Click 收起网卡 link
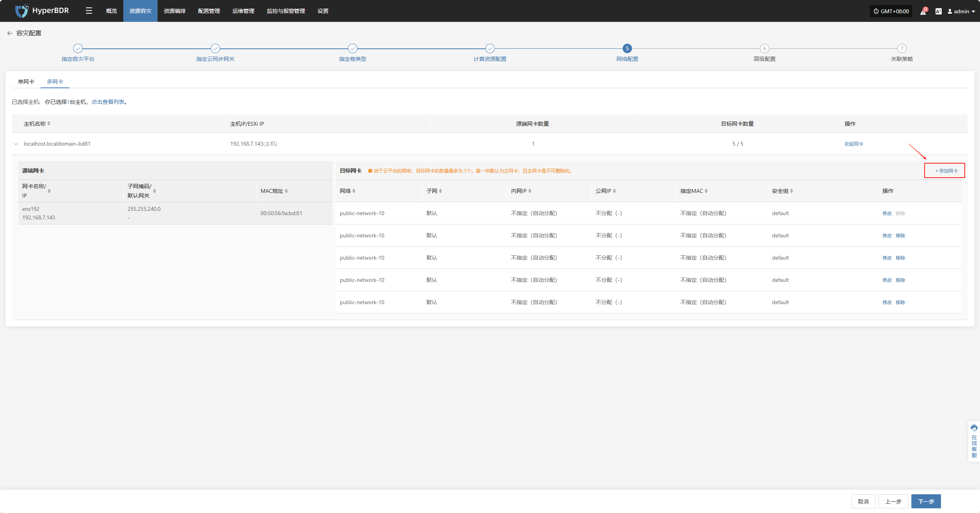Screen dimensions: 980x513 coord(854,144)
